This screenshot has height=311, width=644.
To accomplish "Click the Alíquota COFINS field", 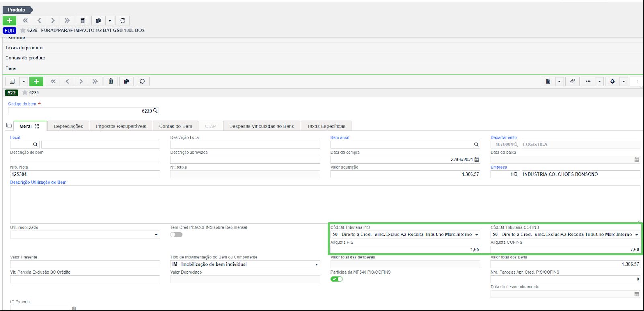I will pyautogui.click(x=566, y=250).
